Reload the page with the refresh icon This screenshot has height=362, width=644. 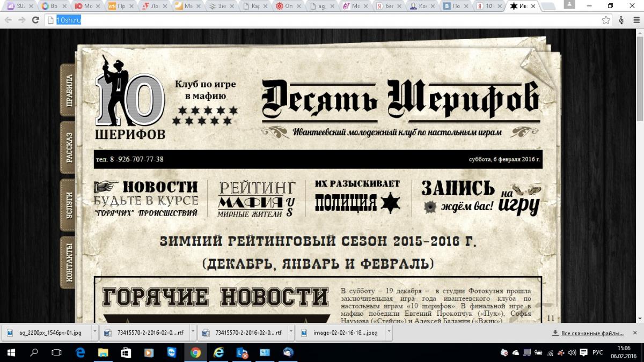point(35,20)
